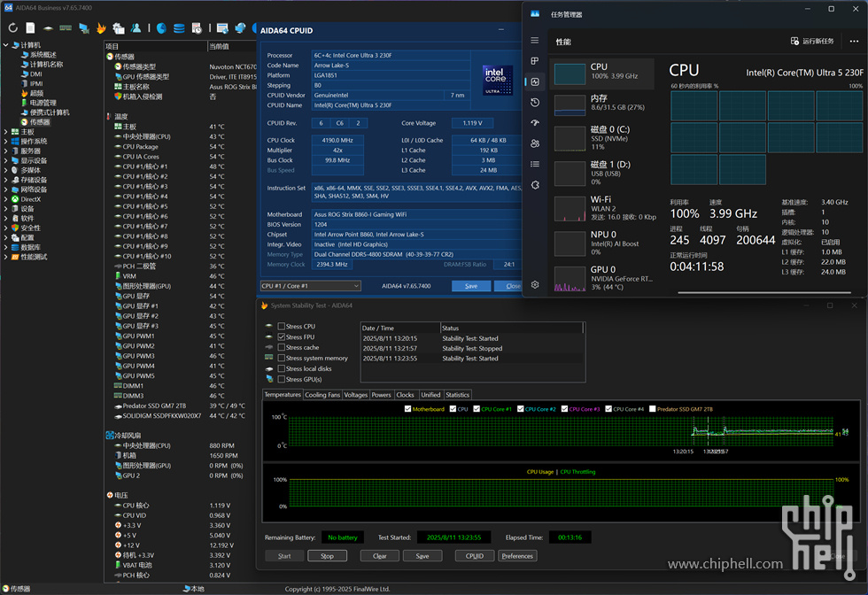Open Details list icon in Task Manager sidebar

(x=535, y=164)
